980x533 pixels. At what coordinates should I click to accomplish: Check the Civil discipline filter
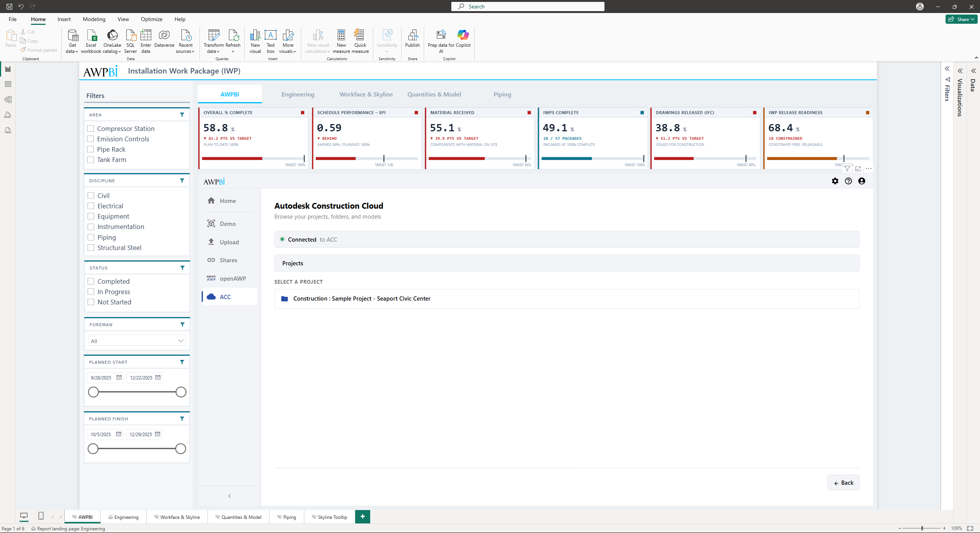[x=91, y=196]
